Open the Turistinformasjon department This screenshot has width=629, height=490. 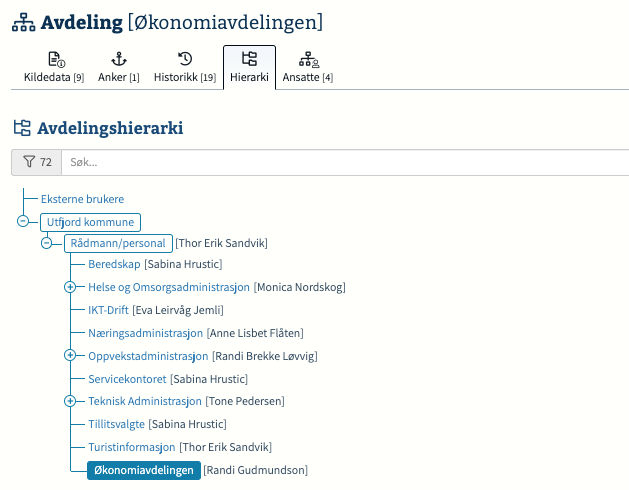click(132, 447)
